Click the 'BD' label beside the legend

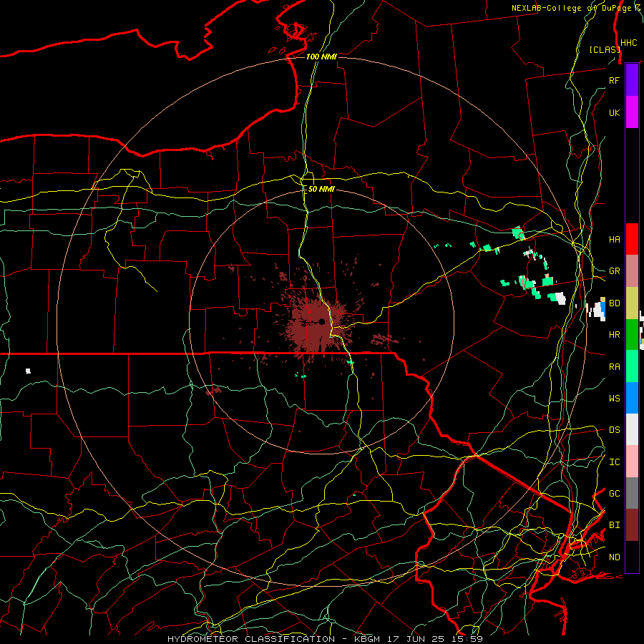tap(614, 303)
